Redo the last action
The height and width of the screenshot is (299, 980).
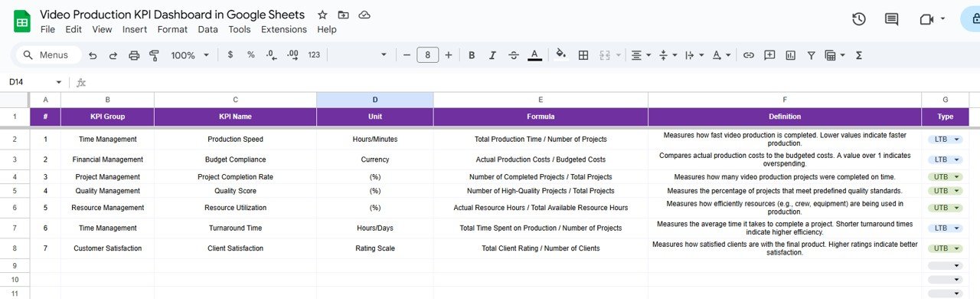(x=113, y=55)
